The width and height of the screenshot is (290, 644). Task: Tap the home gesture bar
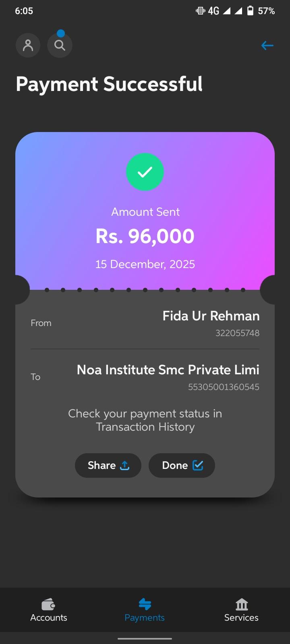coord(145,638)
